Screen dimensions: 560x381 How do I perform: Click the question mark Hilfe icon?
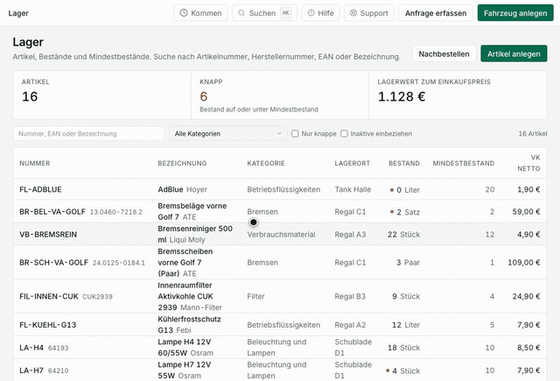coord(311,13)
